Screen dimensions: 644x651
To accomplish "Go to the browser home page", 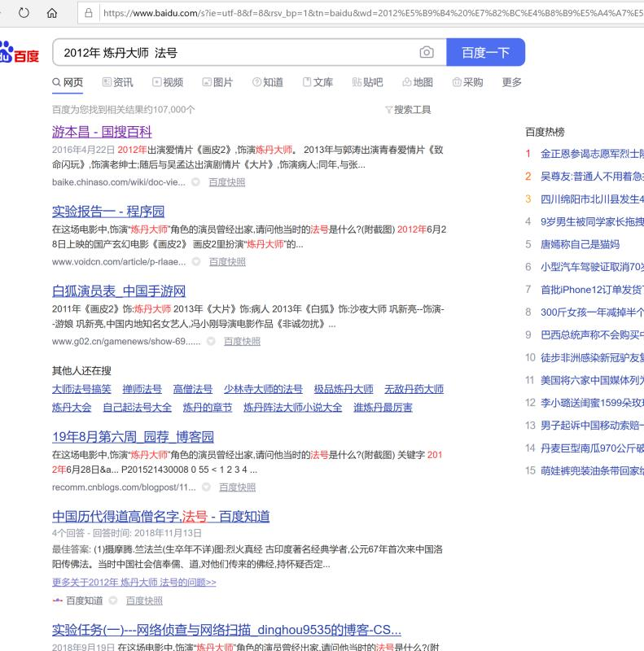I will click(x=52, y=13).
